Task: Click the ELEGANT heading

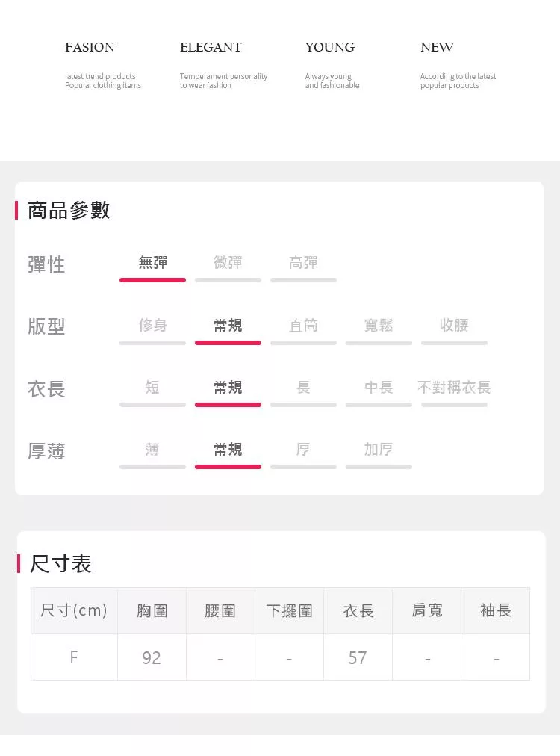Action: [x=211, y=47]
